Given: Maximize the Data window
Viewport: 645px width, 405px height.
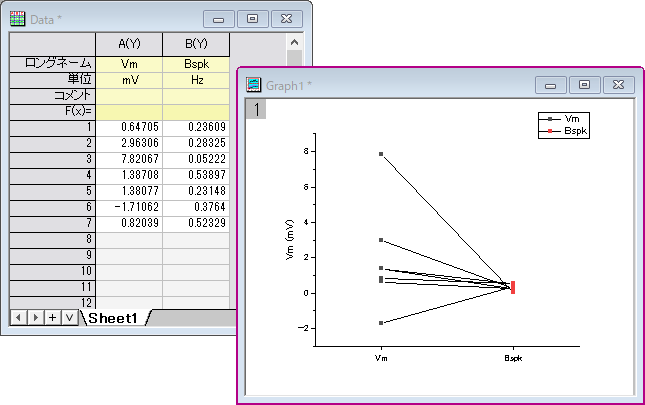Looking at the screenshot, I should (252, 19).
